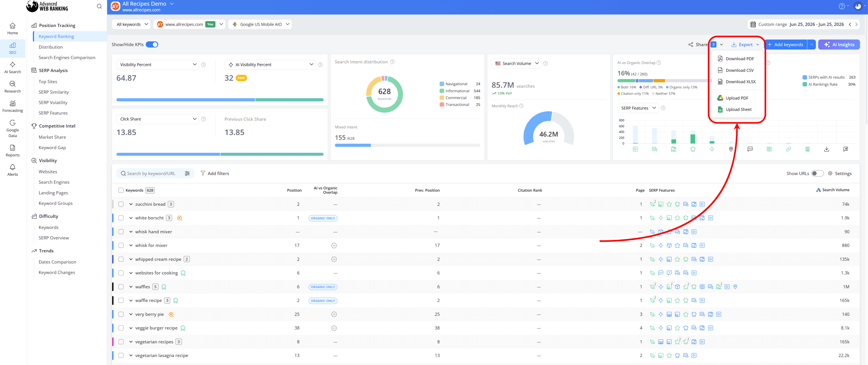
Task: Open the calendar date picker icon
Action: pyautogui.click(x=753, y=24)
